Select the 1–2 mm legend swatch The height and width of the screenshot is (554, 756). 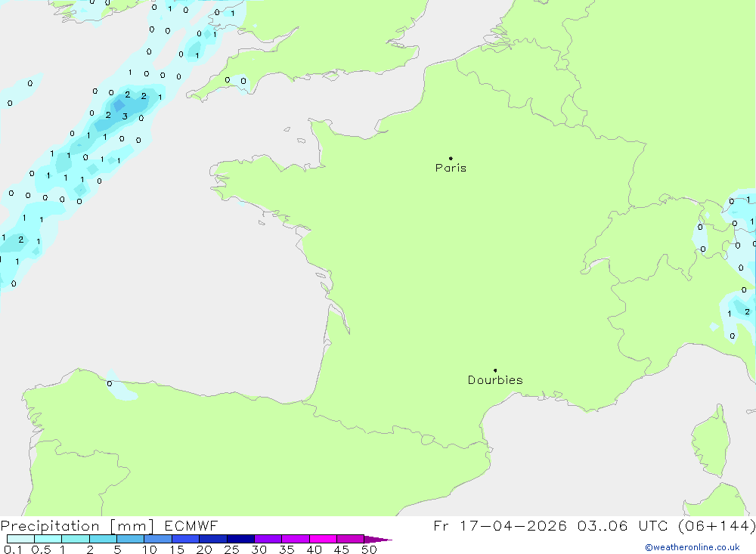pos(76,539)
